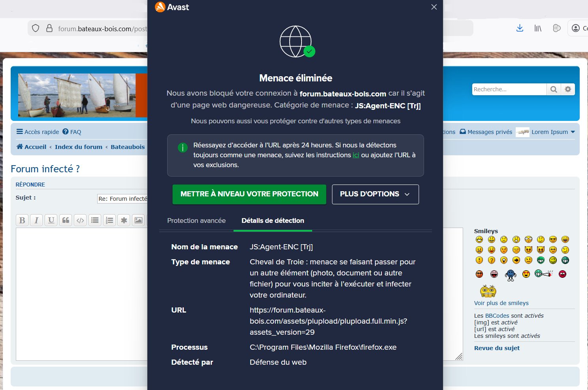Switch to the Protection avancée tab
588x390 pixels.
pos(196,220)
